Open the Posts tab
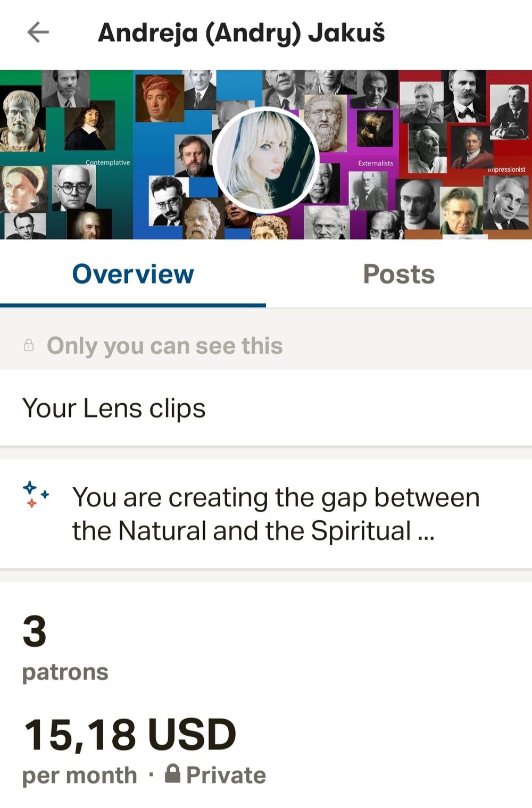The image size is (532, 808). (x=398, y=274)
